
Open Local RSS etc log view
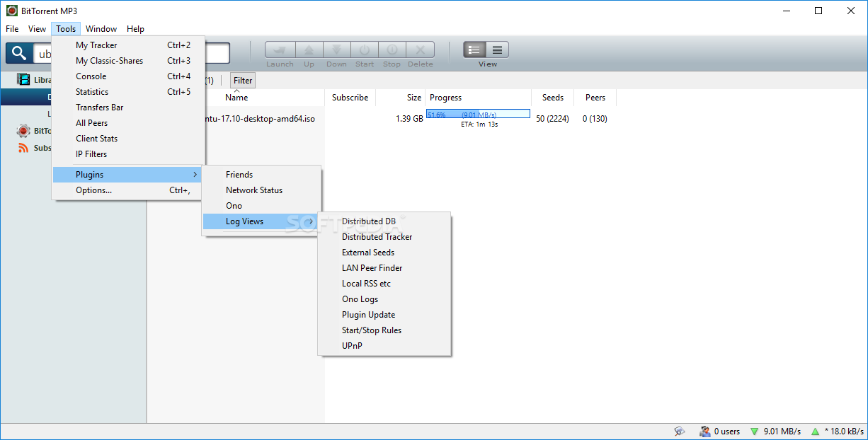(385, 284)
